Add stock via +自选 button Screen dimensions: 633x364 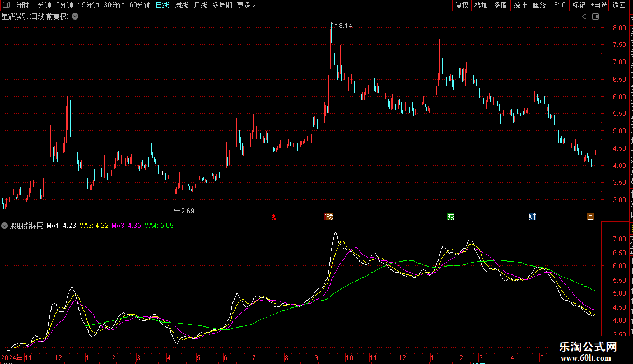point(599,5)
